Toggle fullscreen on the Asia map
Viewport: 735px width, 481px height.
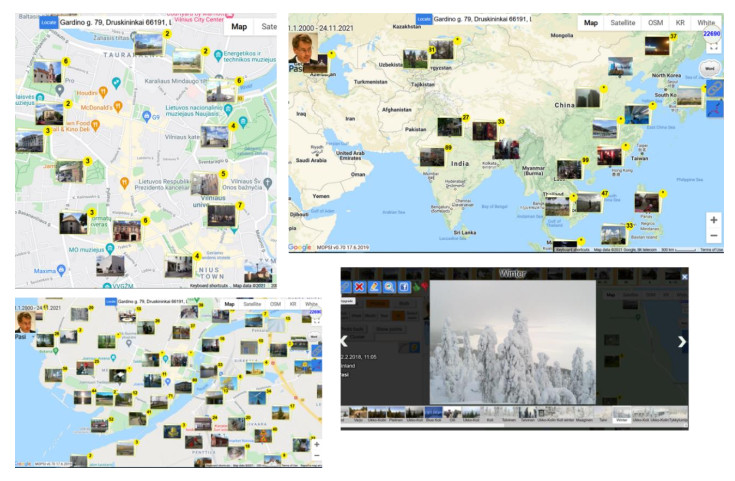[x=712, y=46]
